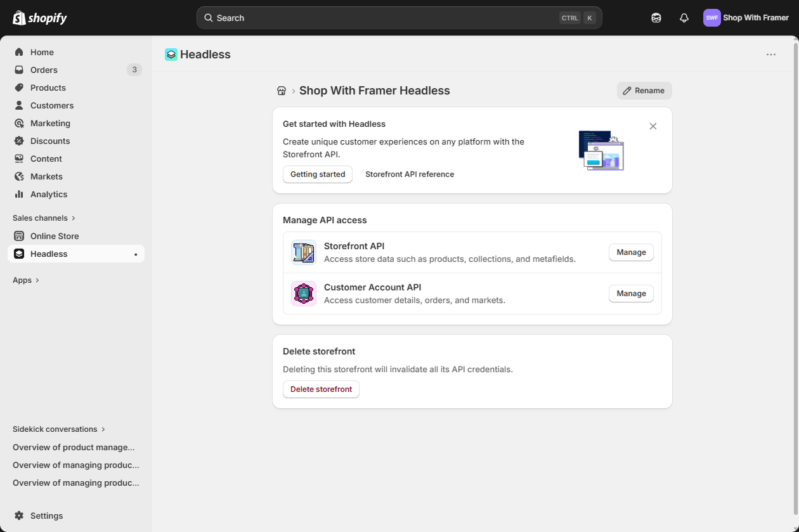Click the search magnifier icon
The image size is (799, 532).
click(x=209, y=18)
